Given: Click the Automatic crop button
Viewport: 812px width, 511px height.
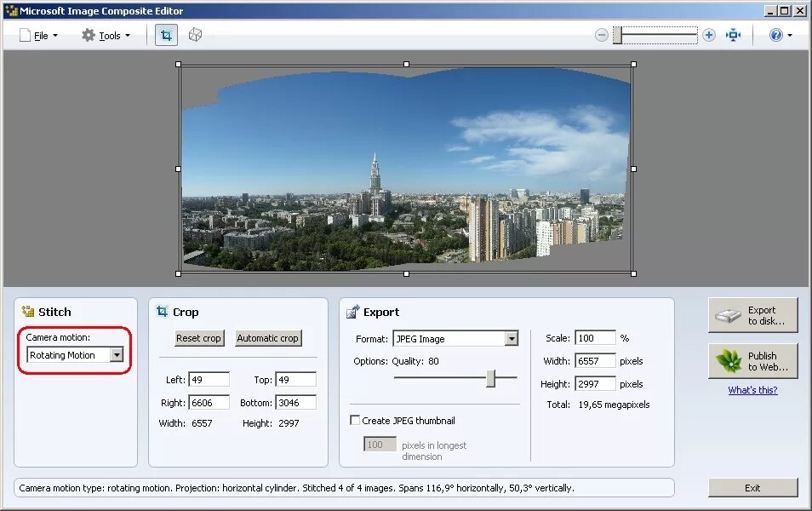Looking at the screenshot, I should [x=268, y=338].
